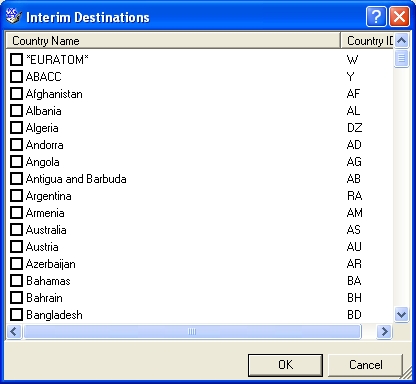Sort by the Country Name column header
Screen dimensions: 416x384
click(x=173, y=41)
